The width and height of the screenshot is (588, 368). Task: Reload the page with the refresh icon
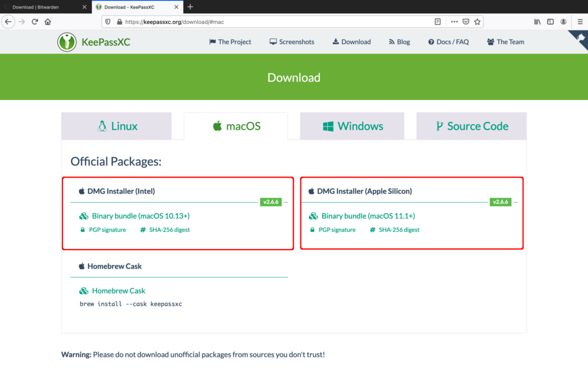click(35, 22)
